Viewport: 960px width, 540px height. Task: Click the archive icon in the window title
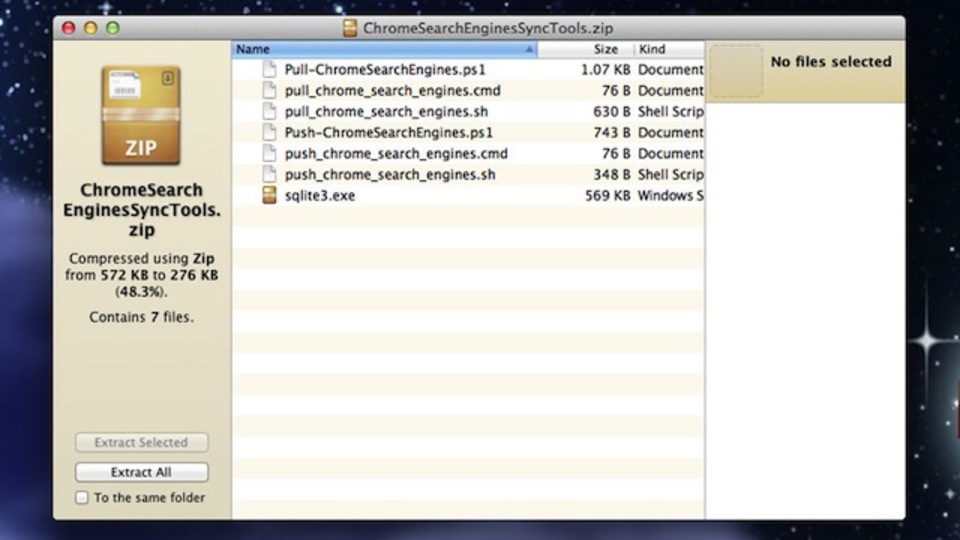tap(350, 28)
